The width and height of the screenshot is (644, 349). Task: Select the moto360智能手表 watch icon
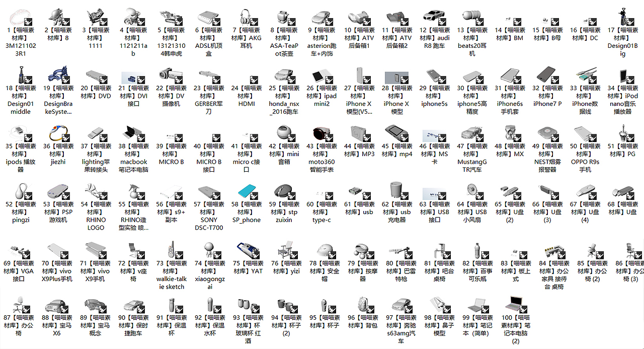321,134
